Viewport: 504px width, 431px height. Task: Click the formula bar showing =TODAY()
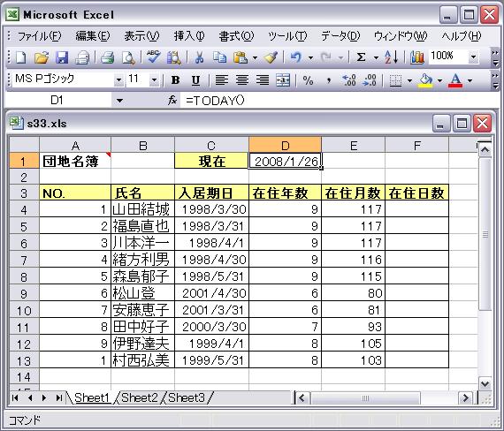338,101
